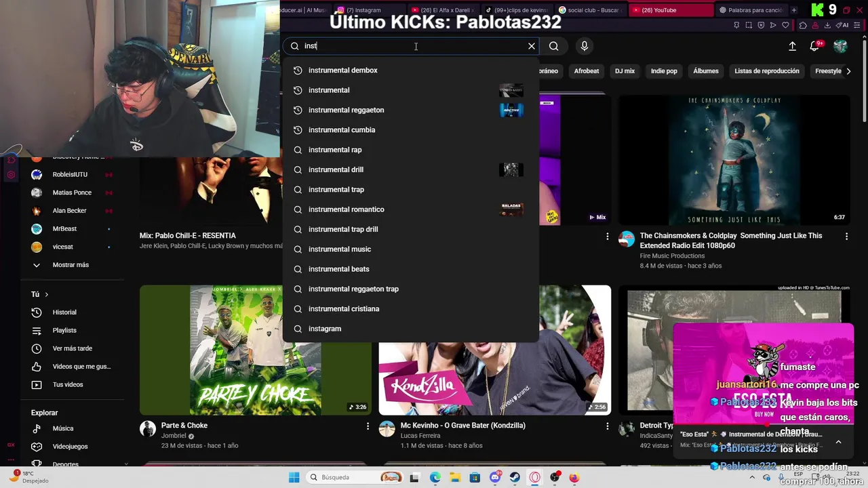
Task: Choose suggestion instagram
Action: tap(410, 329)
